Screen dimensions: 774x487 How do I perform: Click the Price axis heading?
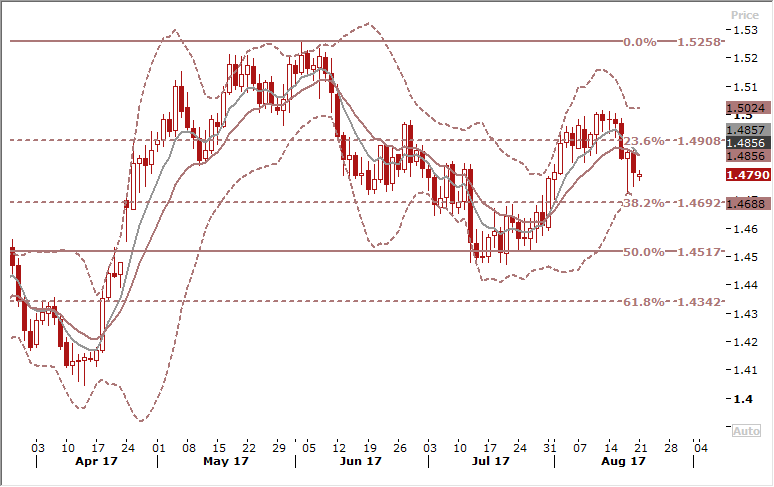pos(745,15)
